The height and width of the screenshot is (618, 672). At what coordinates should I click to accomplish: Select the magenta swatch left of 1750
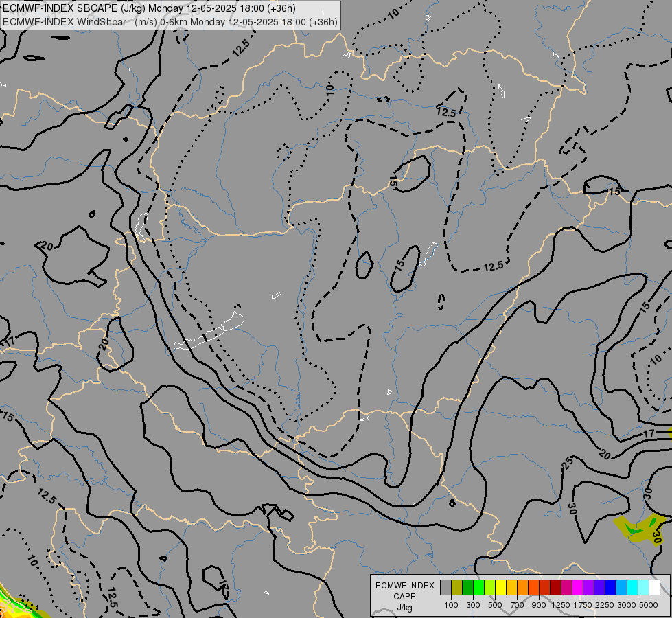pyautogui.click(x=577, y=588)
